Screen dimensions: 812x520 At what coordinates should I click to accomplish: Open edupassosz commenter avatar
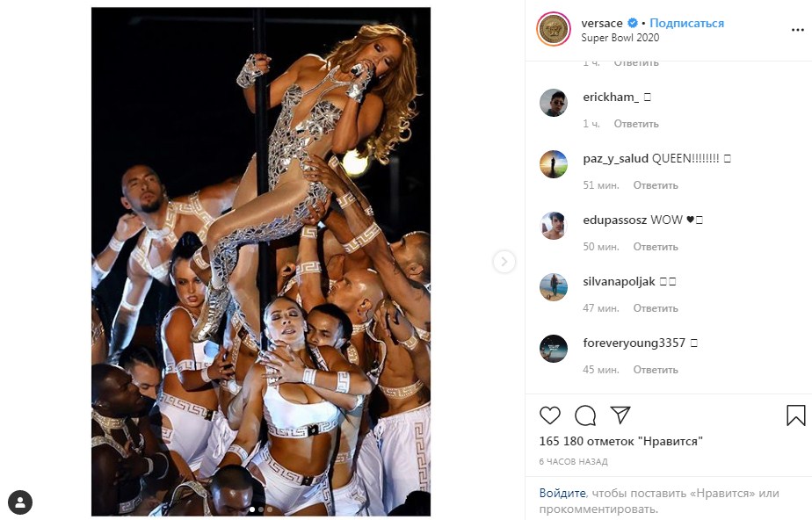(x=554, y=226)
